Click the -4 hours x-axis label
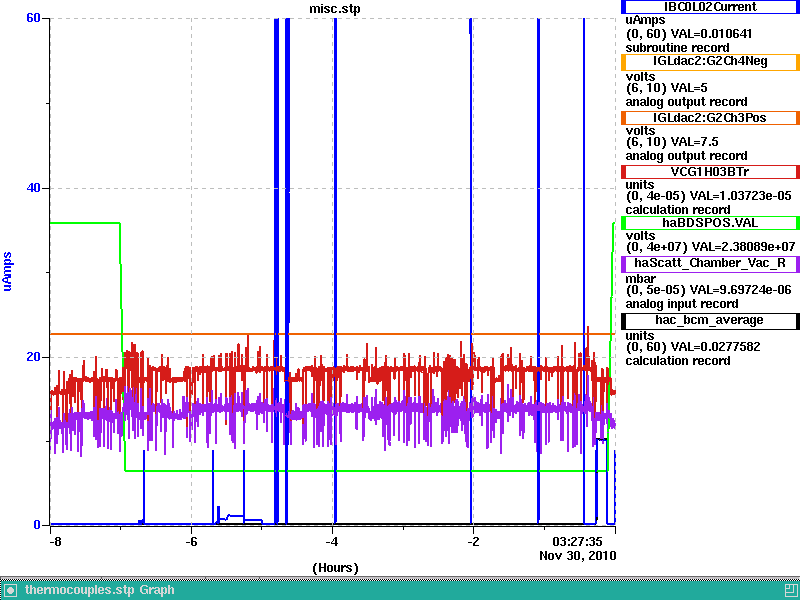 332,541
